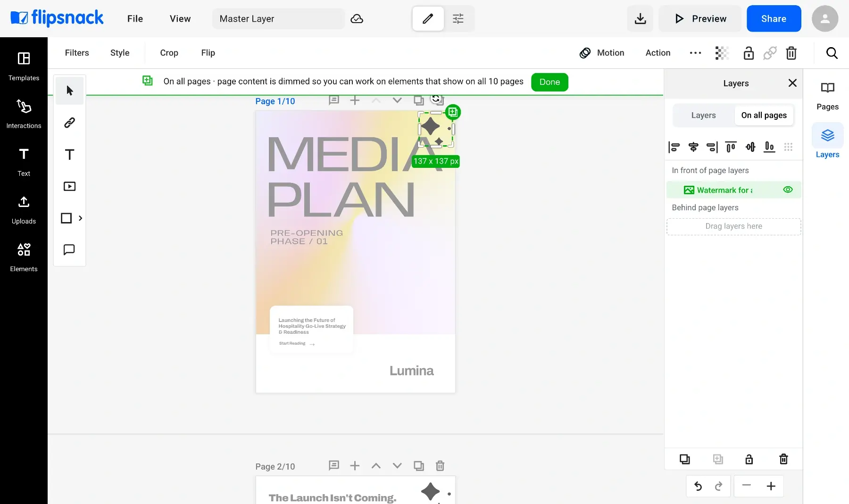This screenshot has width=849, height=504.
Task: Toggle lock at Layers panel bottom
Action: tap(749, 459)
